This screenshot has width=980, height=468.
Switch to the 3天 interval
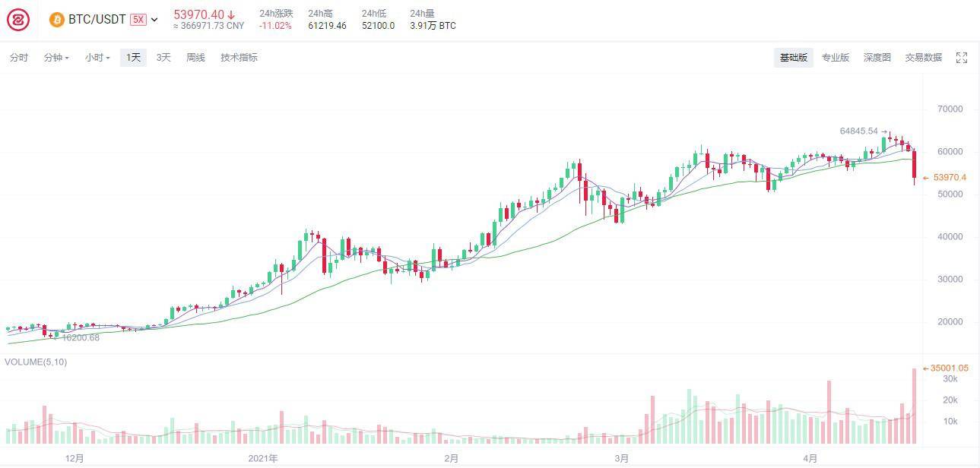coord(163,58)
